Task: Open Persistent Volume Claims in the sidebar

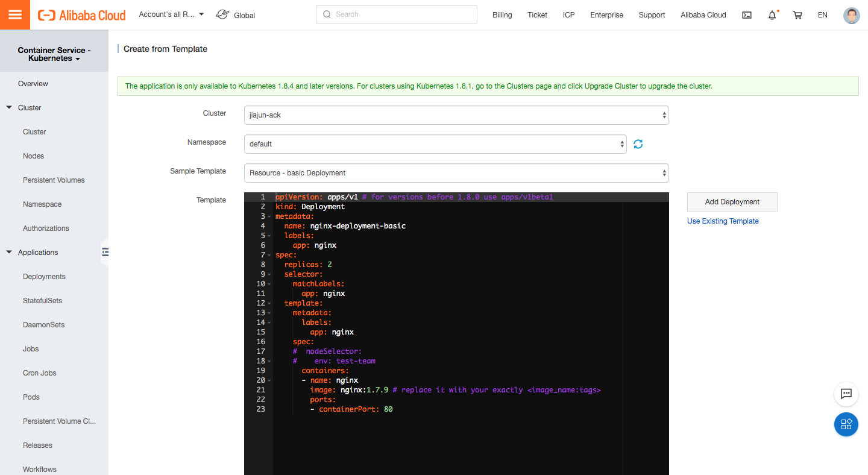Action: pos(59,421)
